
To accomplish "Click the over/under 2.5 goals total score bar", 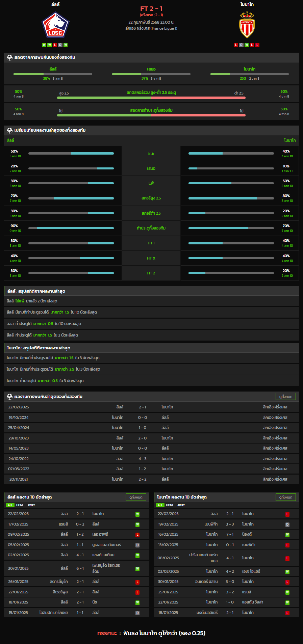I will coord(151,98).
